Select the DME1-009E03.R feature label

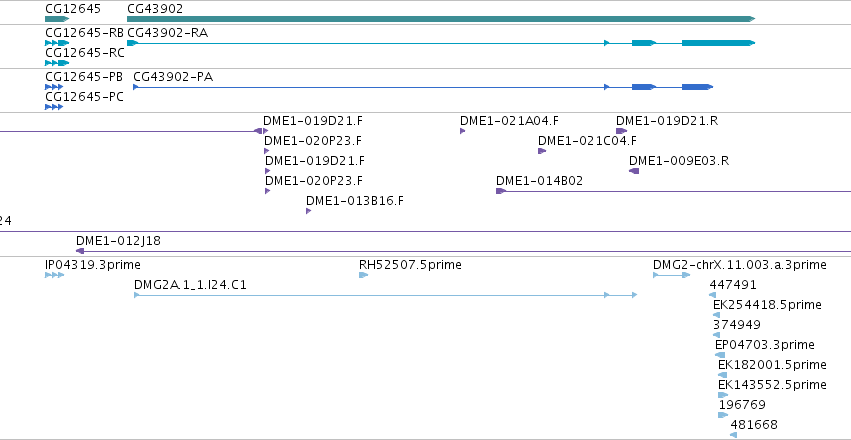[679, 161]
